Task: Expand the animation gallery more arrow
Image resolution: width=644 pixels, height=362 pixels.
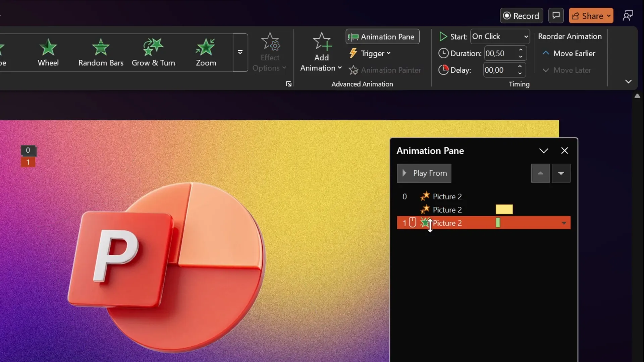Action: [x=240, y=52]
